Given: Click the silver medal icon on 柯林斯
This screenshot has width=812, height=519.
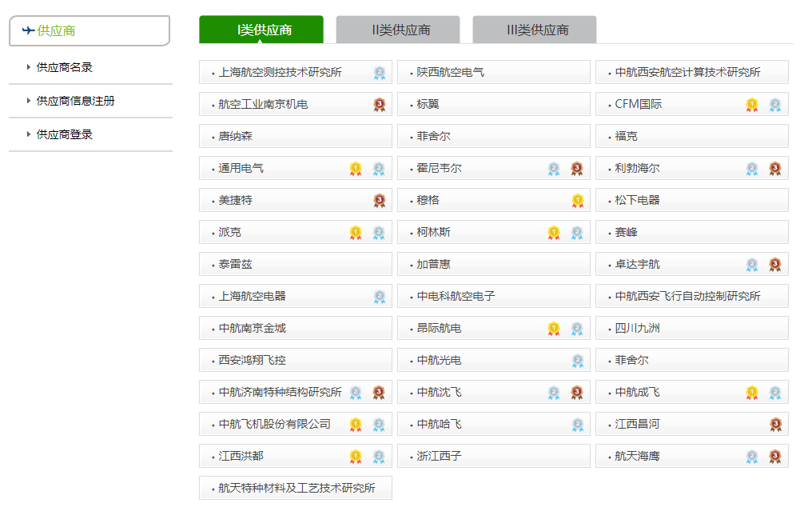Looking at the screenshot, I should [x=577, y=233].
